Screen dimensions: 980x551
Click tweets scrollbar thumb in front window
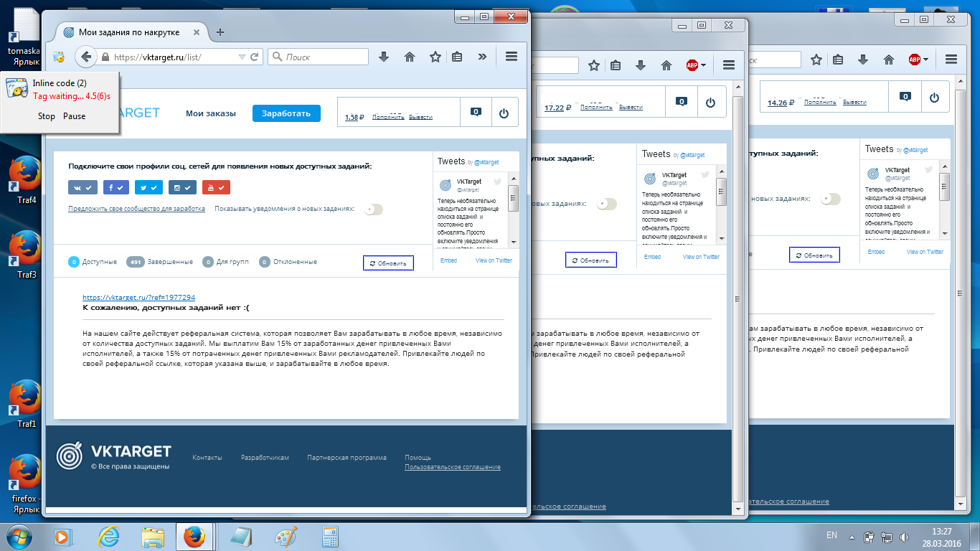(513, 198)
